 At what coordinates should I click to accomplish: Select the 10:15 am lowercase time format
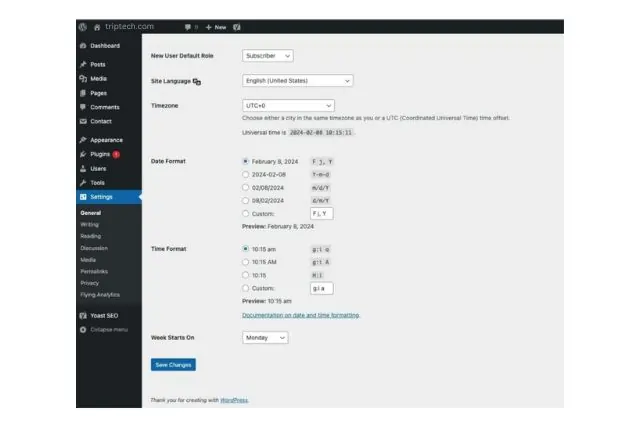tap(245, 249)
